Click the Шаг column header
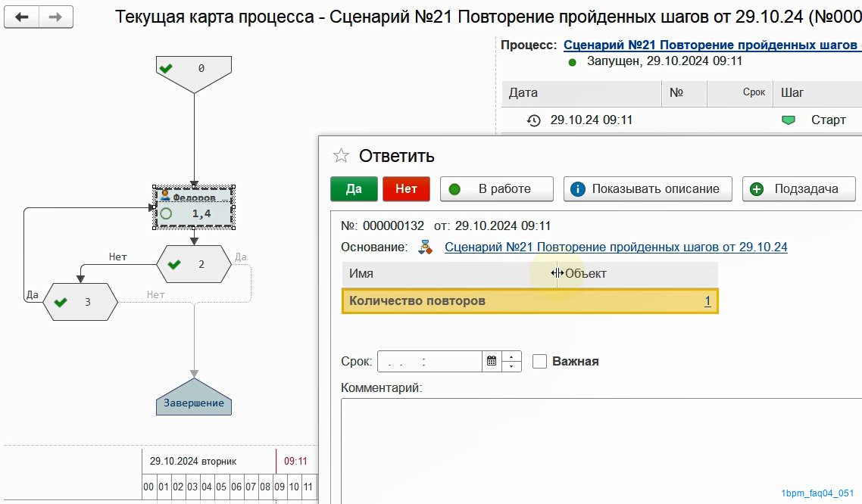 (817, 93)
